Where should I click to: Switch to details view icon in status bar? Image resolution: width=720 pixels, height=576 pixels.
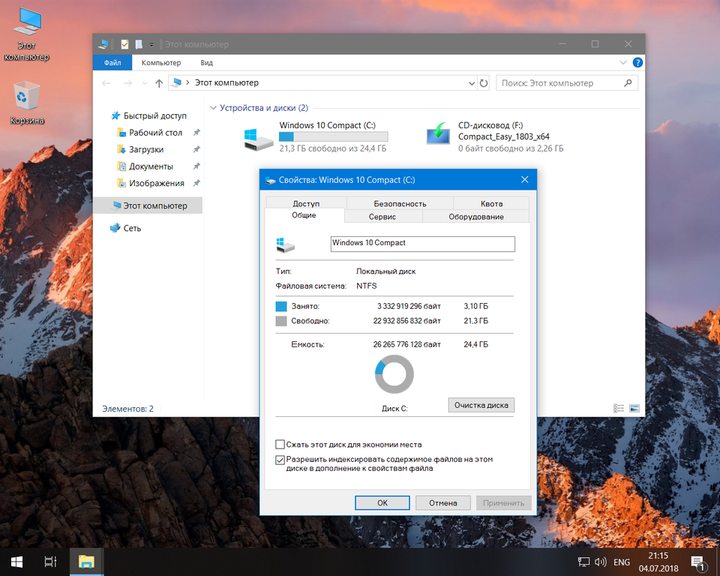point(619,408)
